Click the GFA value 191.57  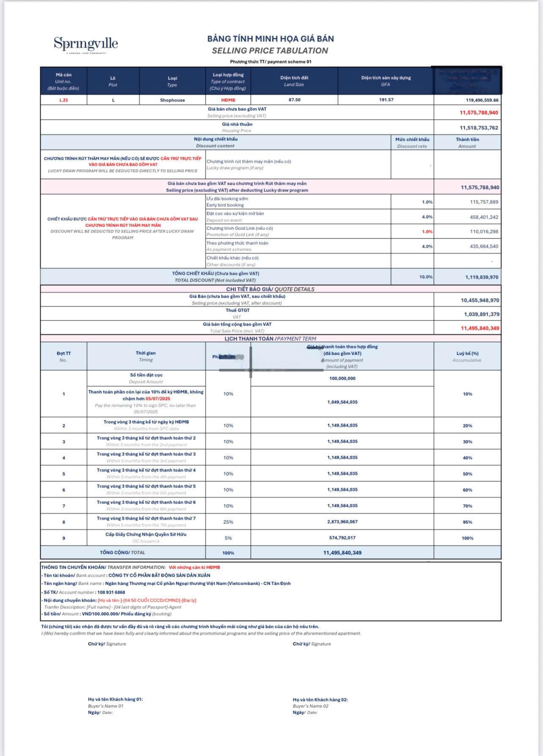click(386, 100)
